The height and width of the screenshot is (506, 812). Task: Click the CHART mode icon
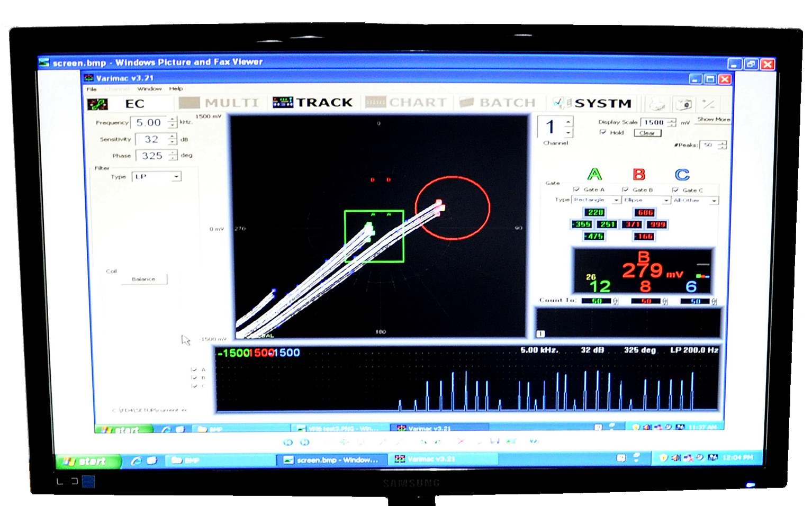(x=375, y=103)
